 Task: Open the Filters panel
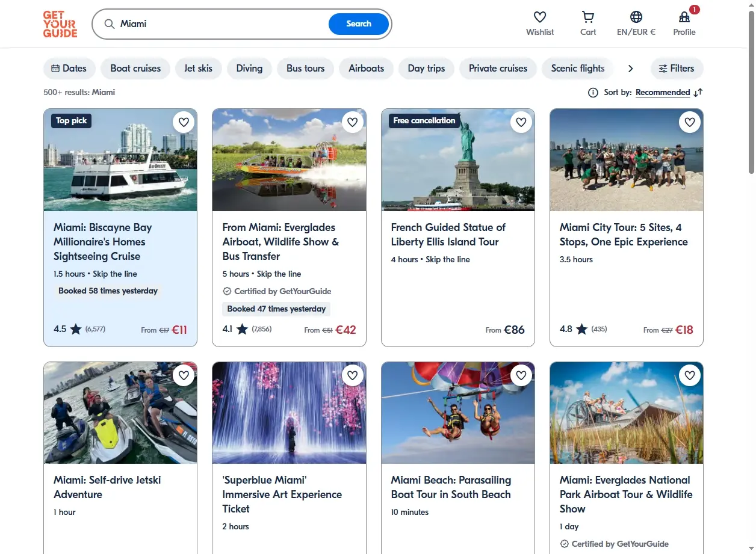677,69
